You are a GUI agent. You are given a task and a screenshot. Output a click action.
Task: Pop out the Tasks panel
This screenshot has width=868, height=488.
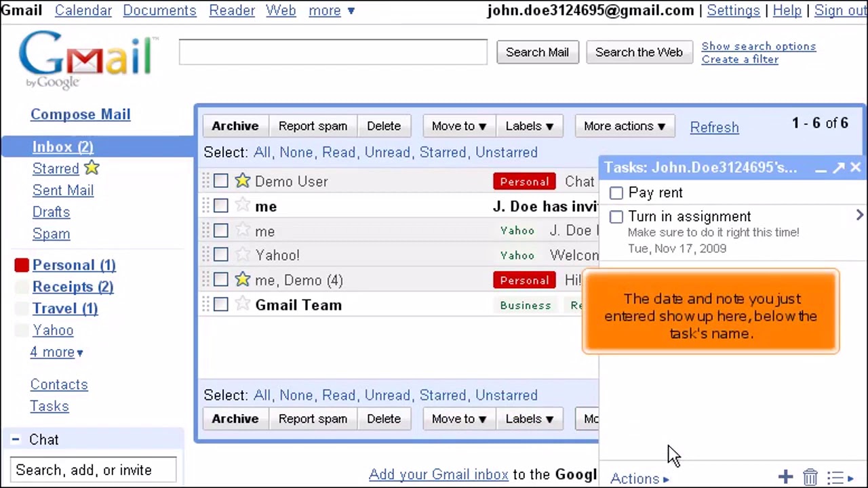point(838,167)
